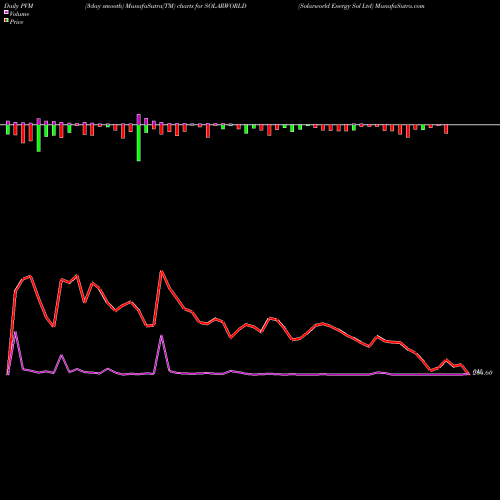Click the highest peak of the red price line
Image resolution: width=500 pixels, height=500 pixels.
[162, 271]
